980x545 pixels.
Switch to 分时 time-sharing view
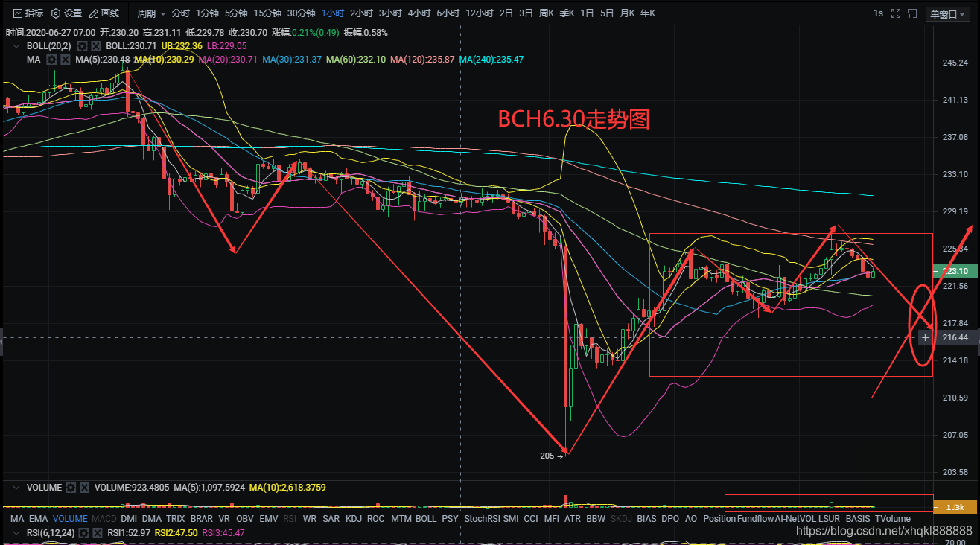tap(181, 13)
